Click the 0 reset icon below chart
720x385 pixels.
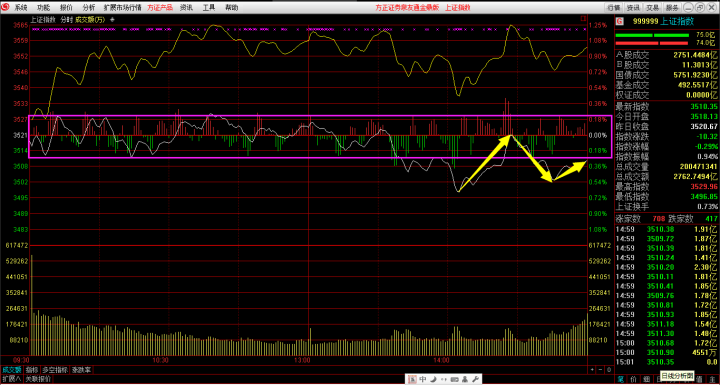[x=609, y=370]
